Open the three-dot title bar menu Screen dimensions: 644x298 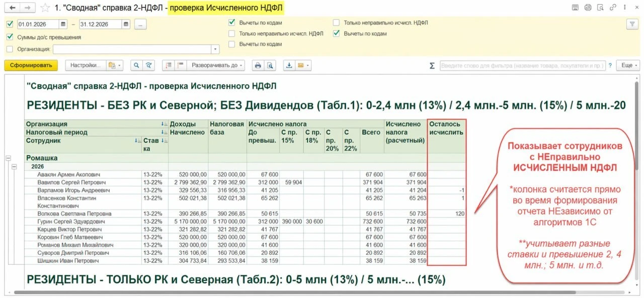[625, 8]
